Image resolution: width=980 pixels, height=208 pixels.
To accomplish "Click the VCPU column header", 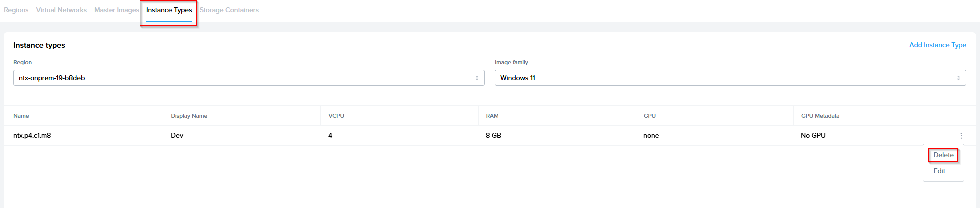I will pyautogui.click(x=336, y=116).
